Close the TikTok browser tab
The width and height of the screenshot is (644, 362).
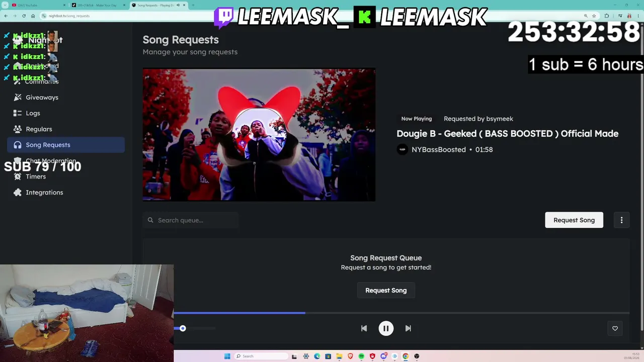point(124,5)
